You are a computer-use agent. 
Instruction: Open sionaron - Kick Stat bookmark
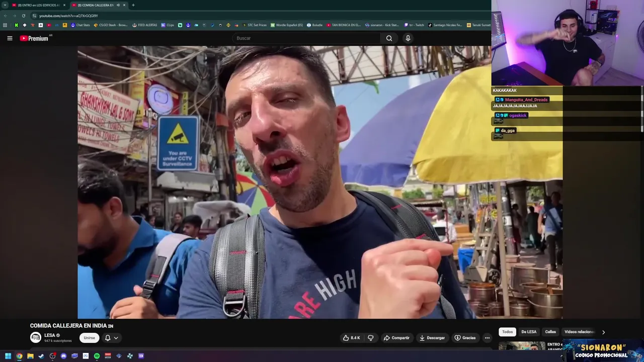[382, 25]
